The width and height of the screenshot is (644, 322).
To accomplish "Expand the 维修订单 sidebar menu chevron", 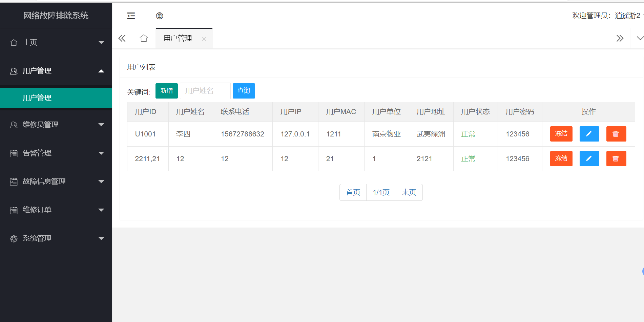I will coord(101,210).
